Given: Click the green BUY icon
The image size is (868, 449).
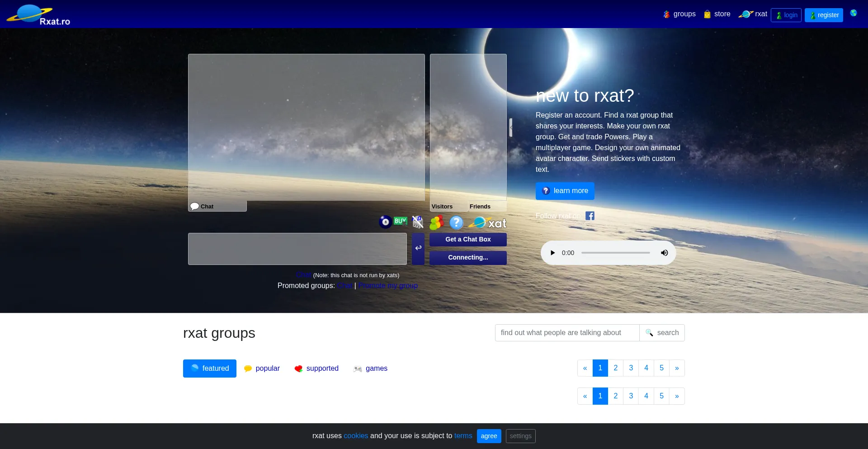Looking at the screenshot, I should [401, 221].
